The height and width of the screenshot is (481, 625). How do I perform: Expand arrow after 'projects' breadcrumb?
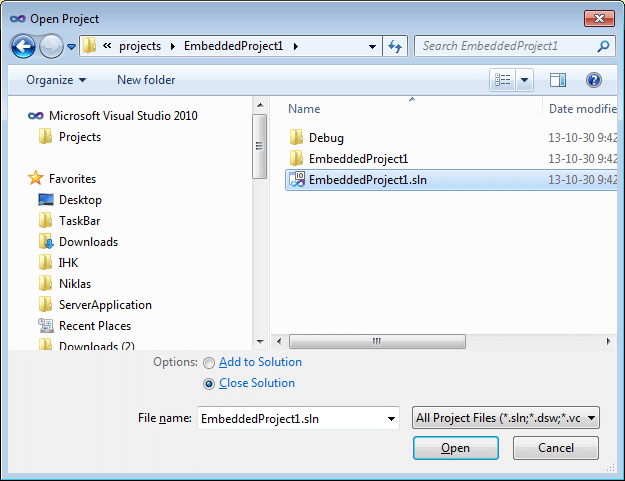173,47
